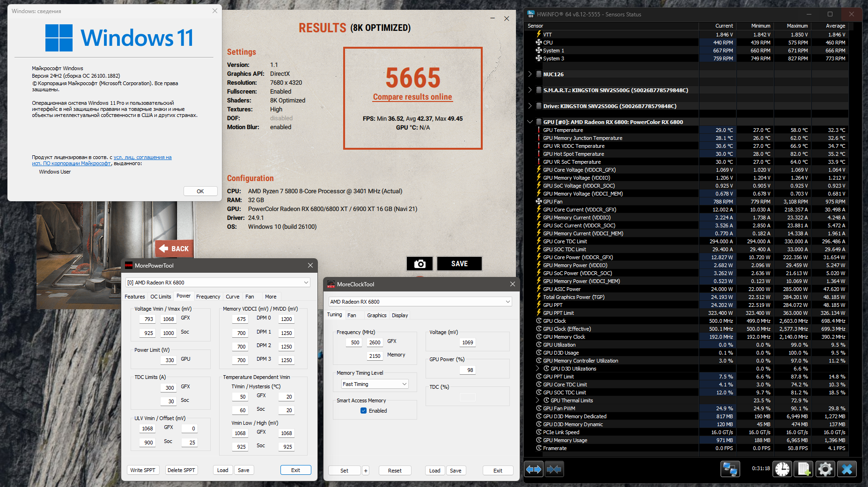Image resolution: width=868 pixels, height=487 pixels.
Task: Switch to OC Limits tab
Action: pos(161,297)
